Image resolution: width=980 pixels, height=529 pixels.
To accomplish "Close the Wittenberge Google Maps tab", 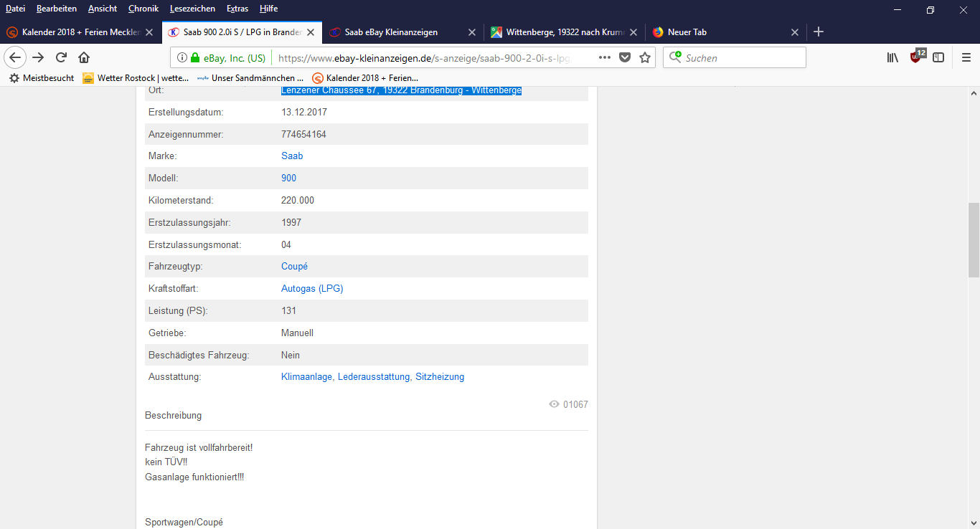I will (633, 32).
